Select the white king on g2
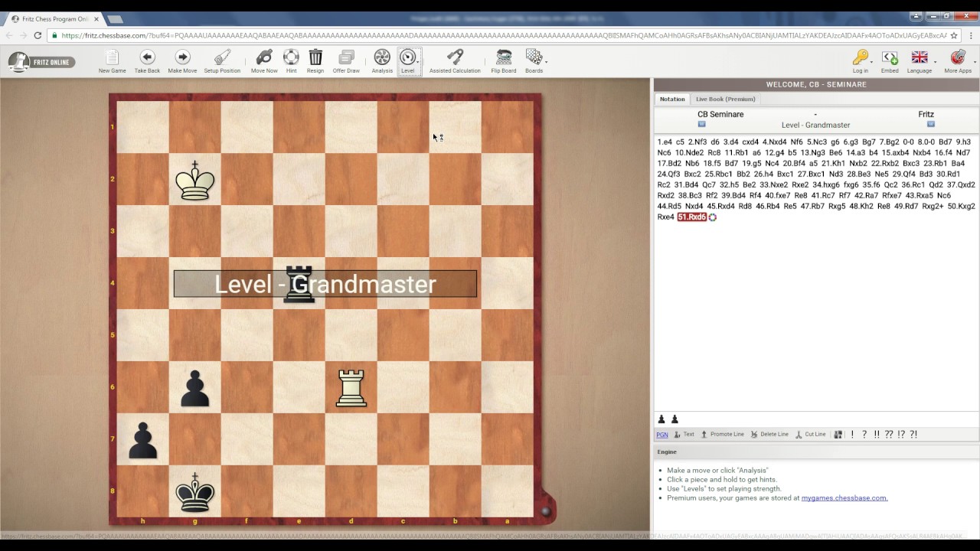980x551 pixels. (x=194, y=180)
